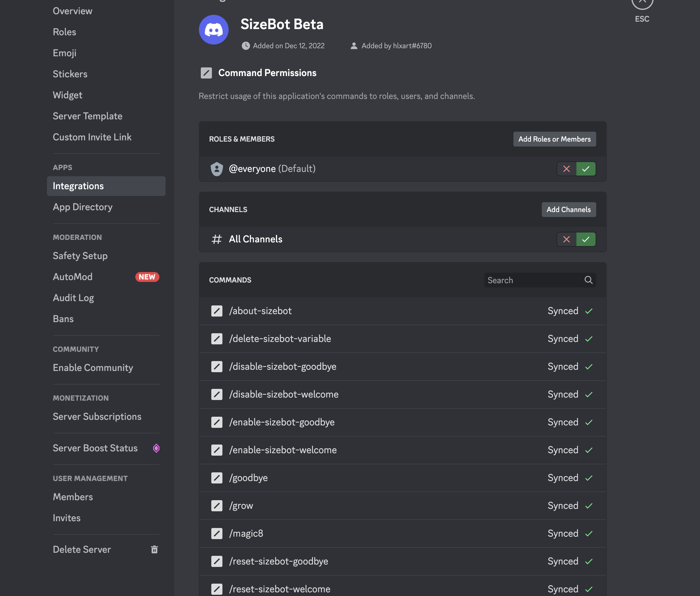
Task: Click the Add Roles or Members button
Action: click(554, 139)
